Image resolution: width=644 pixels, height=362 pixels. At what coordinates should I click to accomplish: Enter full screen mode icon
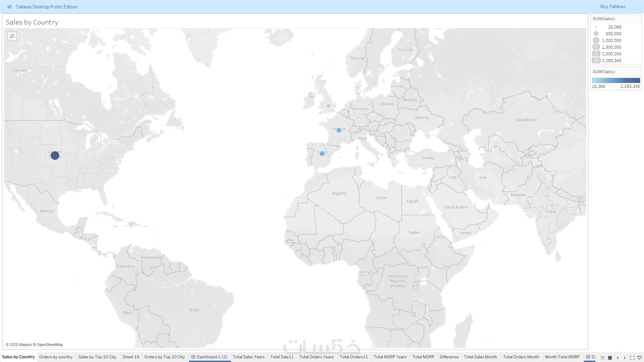tap(632, 358)
